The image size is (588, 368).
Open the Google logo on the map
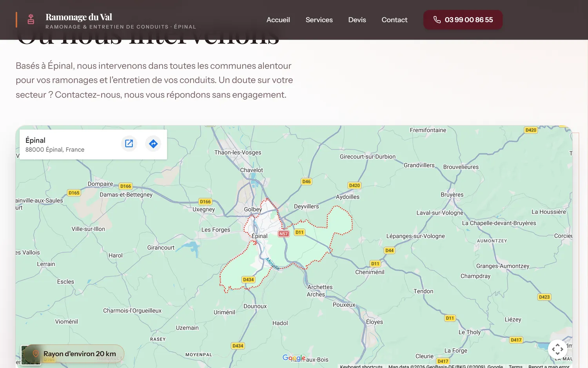pos(294,358)
